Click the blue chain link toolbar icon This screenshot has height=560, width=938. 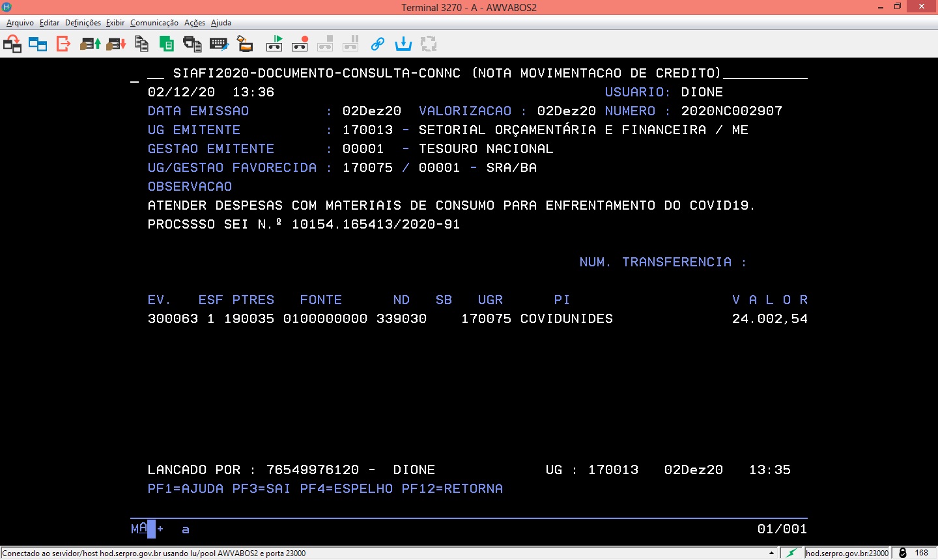tap(377, 44)
